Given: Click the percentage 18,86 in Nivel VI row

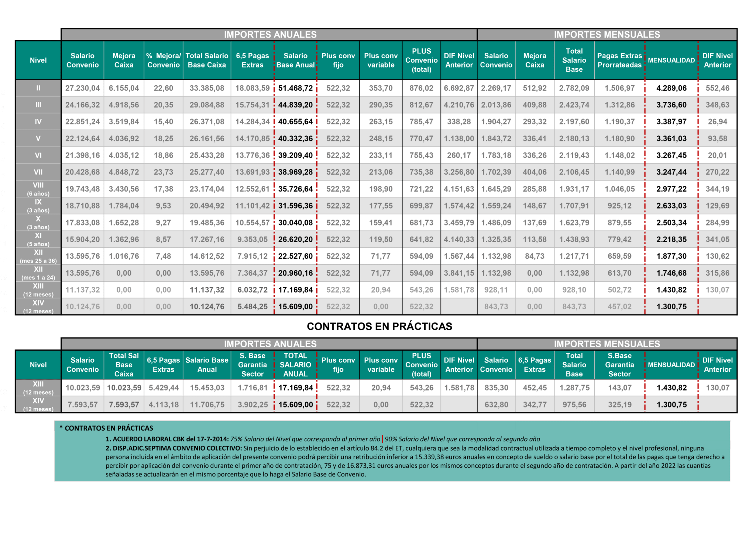Looking at the screenshot, I should (164, 155).
